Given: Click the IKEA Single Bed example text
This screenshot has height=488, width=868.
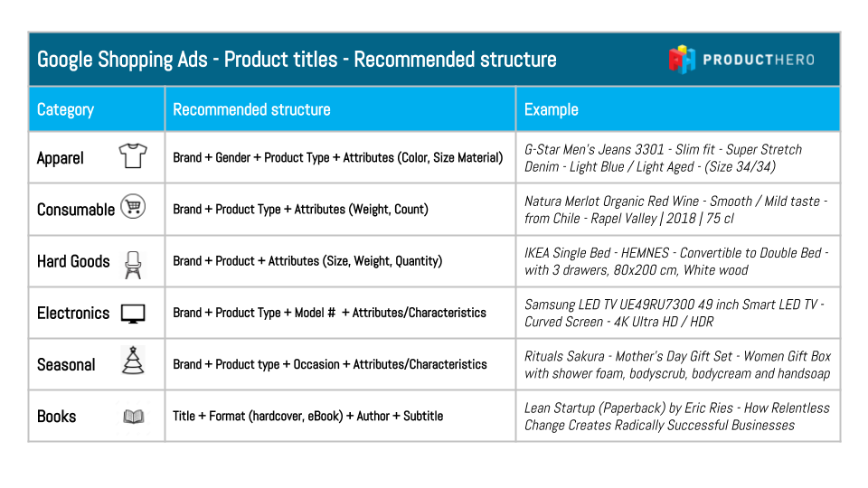Looking at the screenshot, I should click(676, 261).
